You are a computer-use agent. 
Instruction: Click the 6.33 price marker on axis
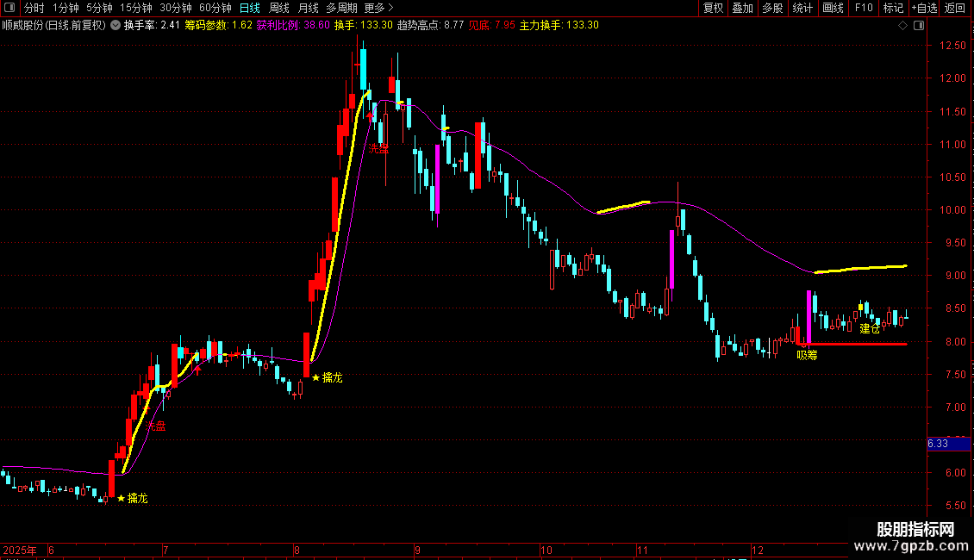coord(948,444)
